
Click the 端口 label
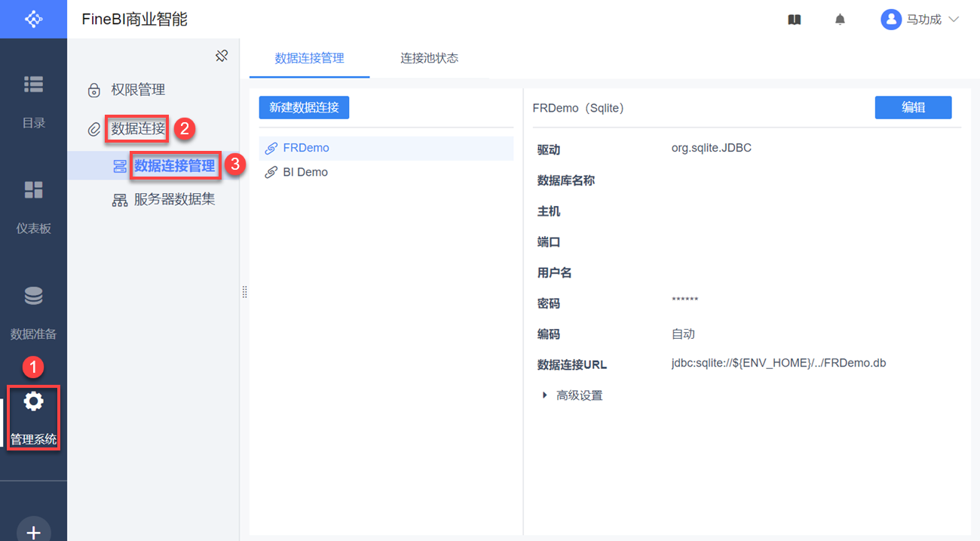pos(549,242)
